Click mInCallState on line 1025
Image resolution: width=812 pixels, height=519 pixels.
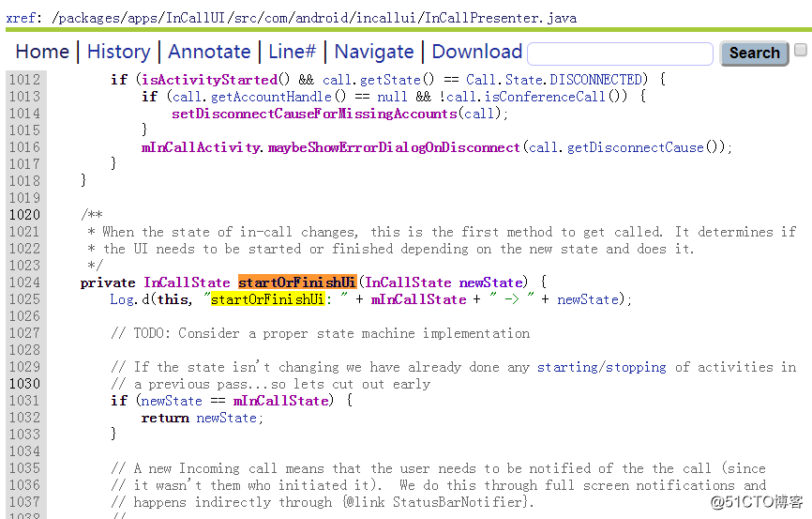click(x=418, y=299)
